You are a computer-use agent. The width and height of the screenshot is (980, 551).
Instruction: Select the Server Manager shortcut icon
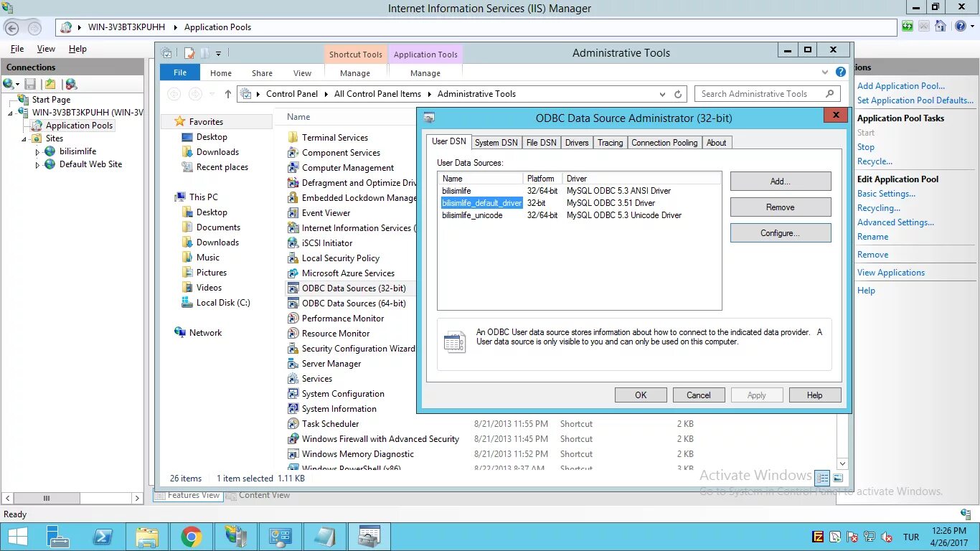[293, 364]
